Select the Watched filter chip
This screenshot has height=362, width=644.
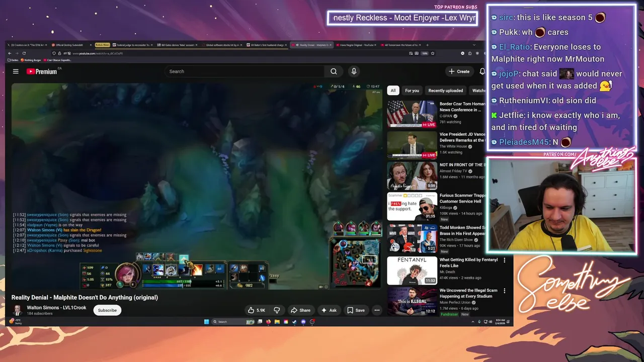coord(478,90)
